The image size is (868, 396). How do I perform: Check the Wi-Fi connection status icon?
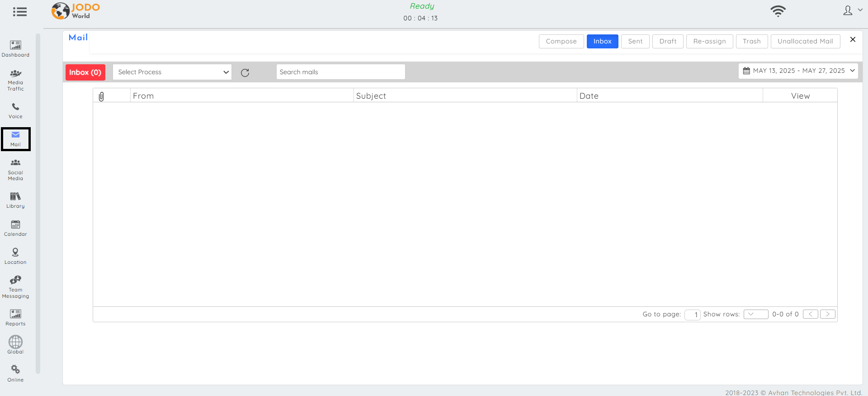(x=778, y=11)
